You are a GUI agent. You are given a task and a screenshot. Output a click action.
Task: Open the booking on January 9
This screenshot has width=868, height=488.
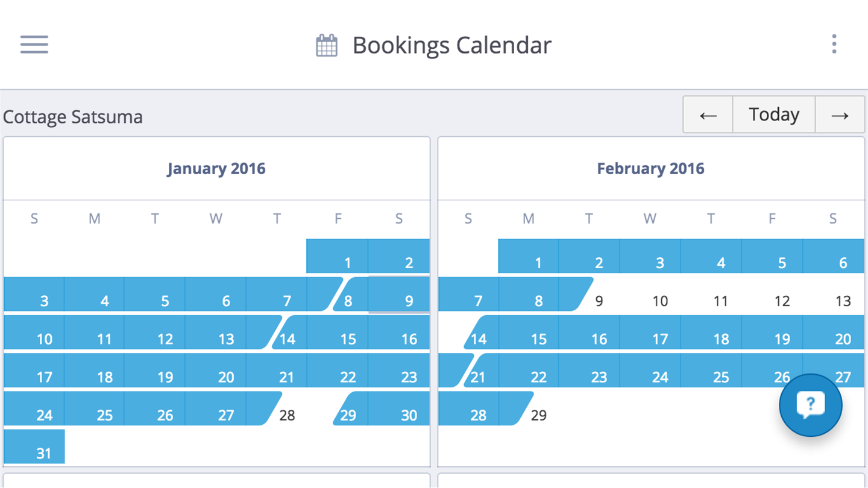point(400,295)
